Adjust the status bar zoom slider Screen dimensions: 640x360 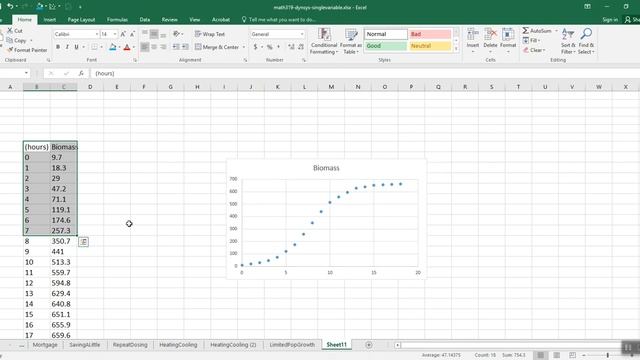pyautogui.click(x=607, y=356)
